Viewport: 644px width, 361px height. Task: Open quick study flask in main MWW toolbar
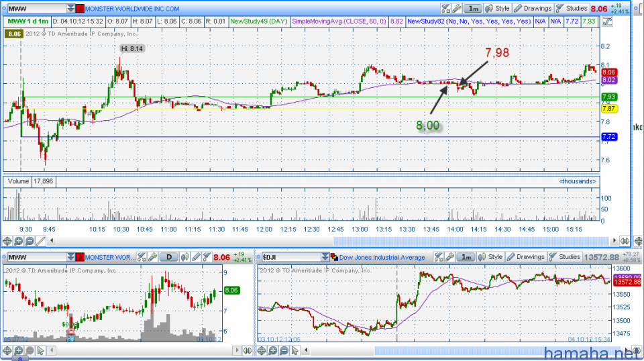[x=445, y=8]
